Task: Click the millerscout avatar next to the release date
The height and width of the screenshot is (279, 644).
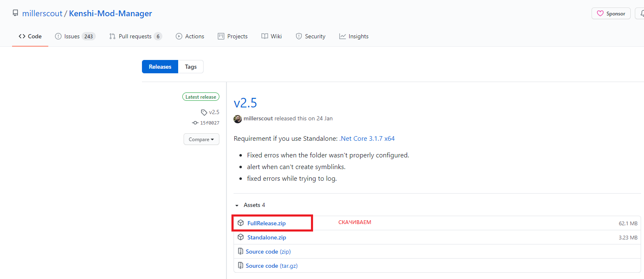Action: 238,119
